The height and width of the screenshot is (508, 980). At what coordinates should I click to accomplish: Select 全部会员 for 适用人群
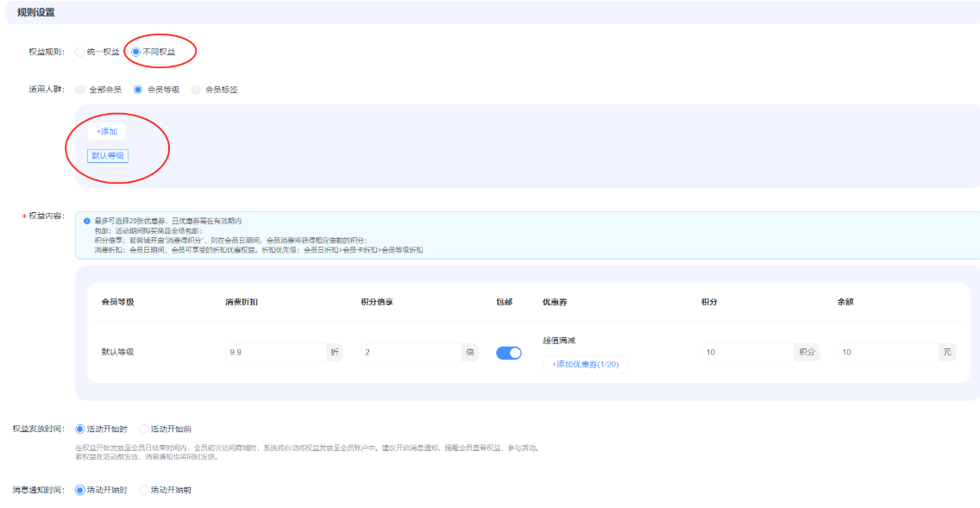pyautogui.click(x=80, y=90)
